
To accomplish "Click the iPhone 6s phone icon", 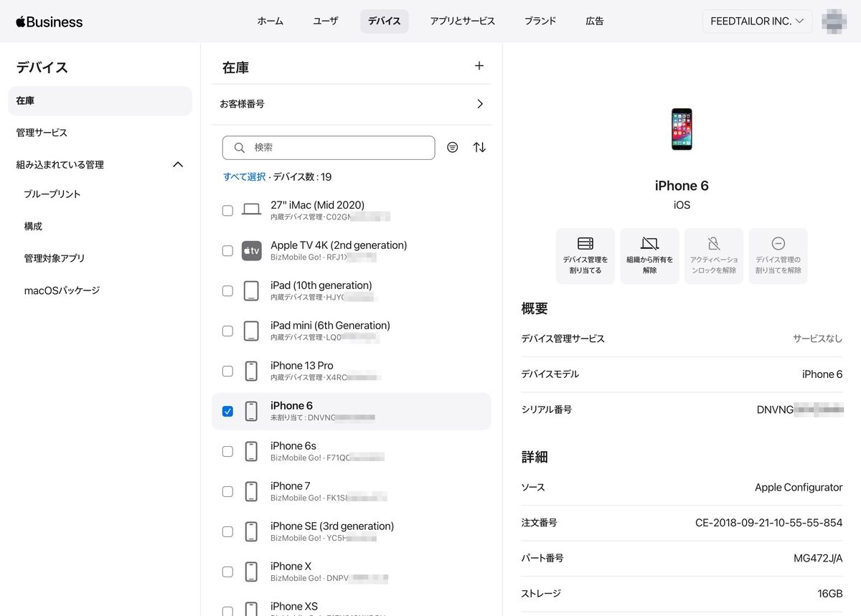I will click(x=251, y=451).
